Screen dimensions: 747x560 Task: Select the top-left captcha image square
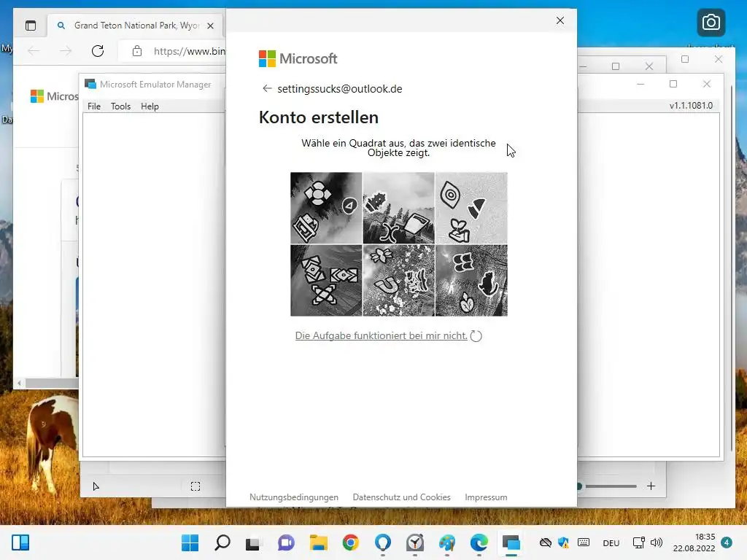pyautogui.click(x=326, y=208)
